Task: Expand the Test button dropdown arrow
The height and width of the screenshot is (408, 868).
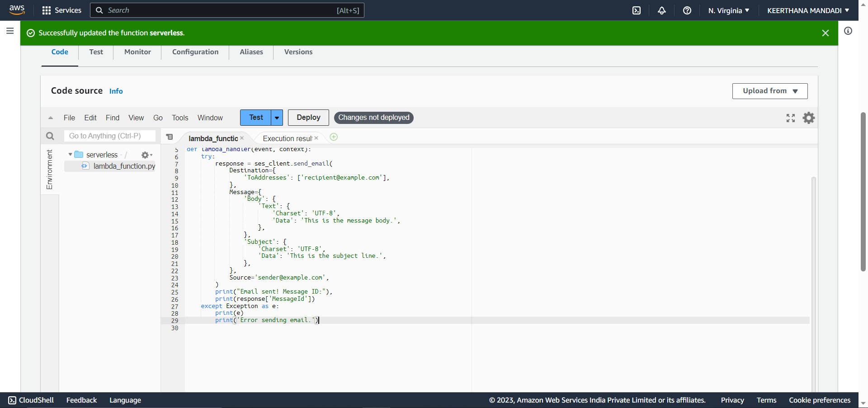Action: (276, 118)
